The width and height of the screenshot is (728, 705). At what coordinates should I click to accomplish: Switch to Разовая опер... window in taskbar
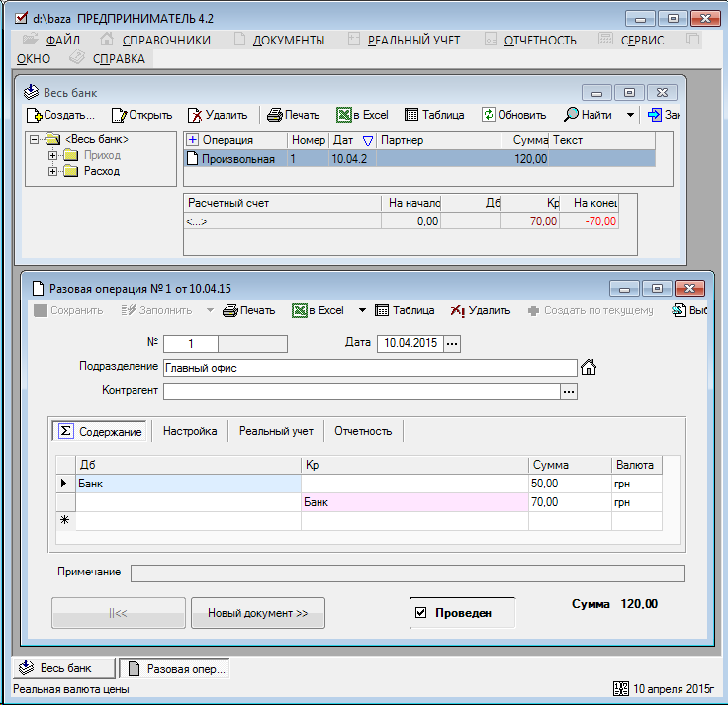pyautogui.click(x=174, y=668)
